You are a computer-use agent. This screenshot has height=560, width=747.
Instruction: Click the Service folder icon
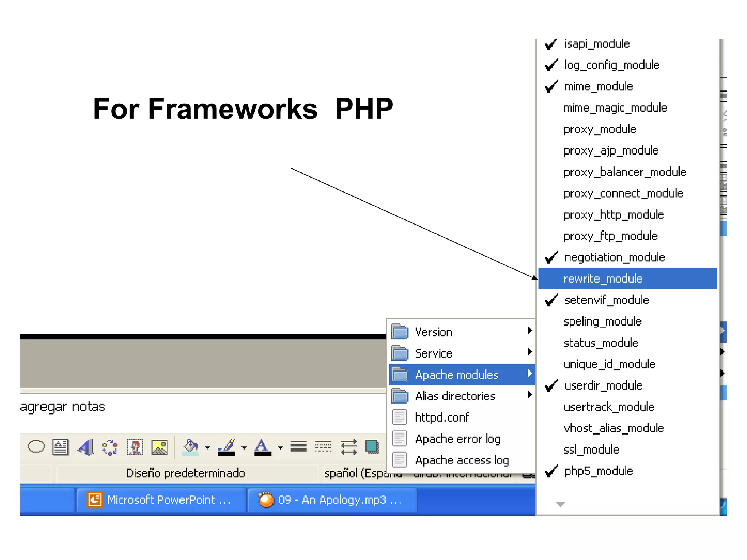[x=400, y=353]
